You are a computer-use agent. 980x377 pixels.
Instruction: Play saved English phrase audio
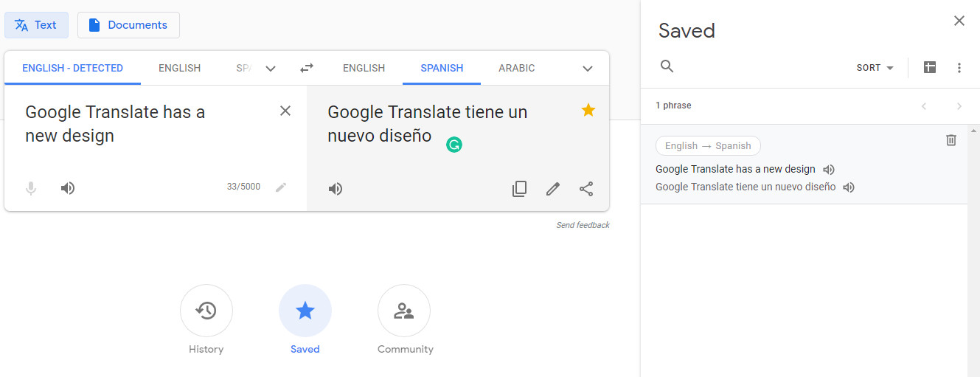(x=829, y=170)
